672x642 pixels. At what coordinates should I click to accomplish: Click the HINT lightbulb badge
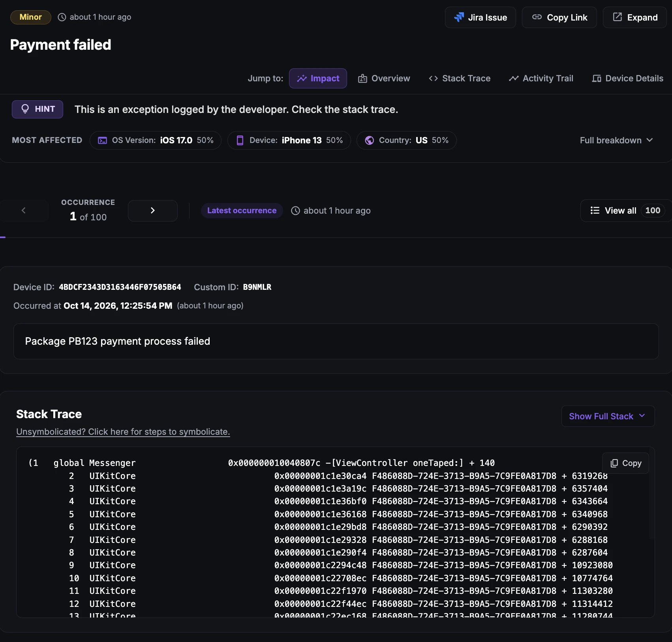pos(38,109)
